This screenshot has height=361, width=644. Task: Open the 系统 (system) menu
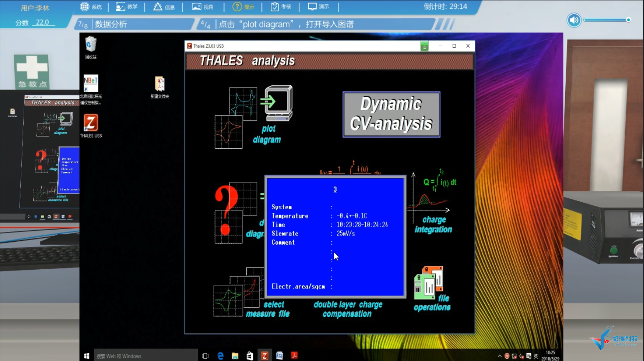(91, 7)
